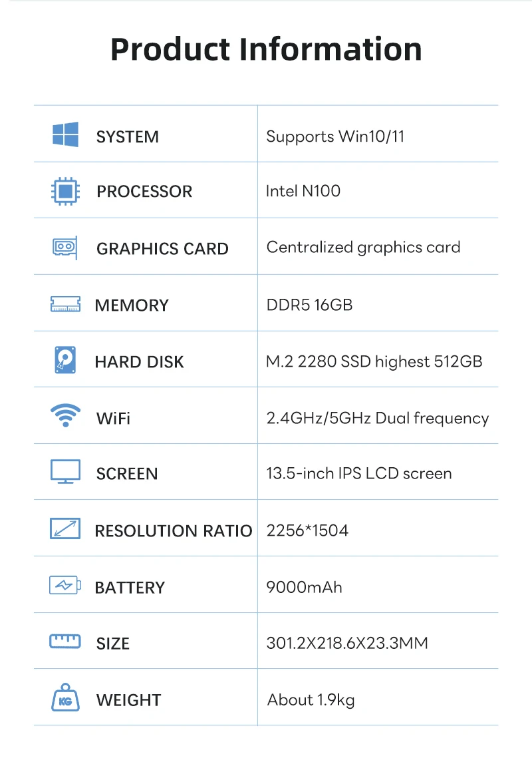Click the value DDR5 16GB
The image size is (532, 770).
(309, 305)
